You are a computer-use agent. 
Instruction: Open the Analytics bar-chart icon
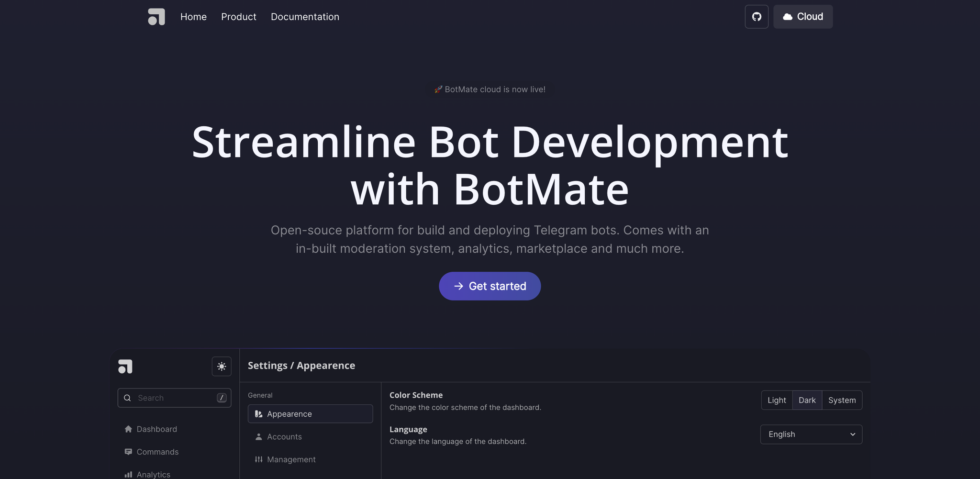coord(128,474)
